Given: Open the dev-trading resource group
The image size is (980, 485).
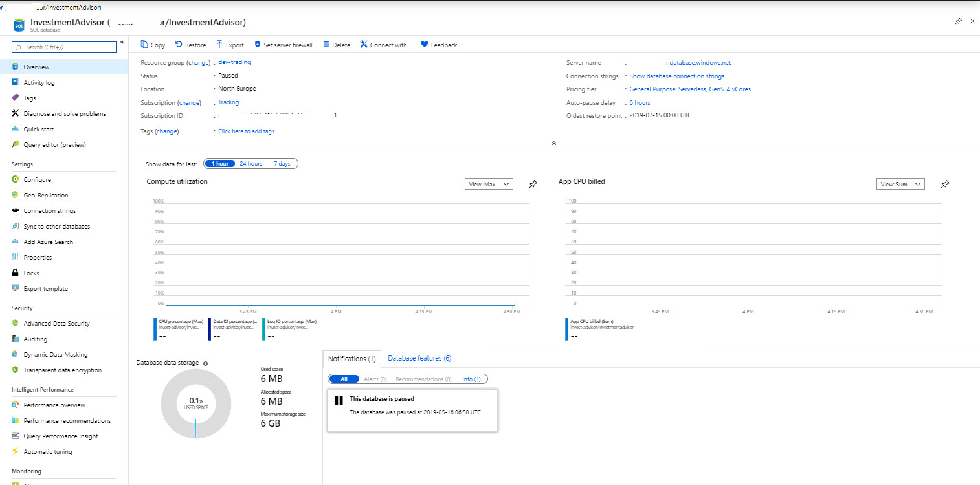Looking at the screenshot, I should [234, 62].
